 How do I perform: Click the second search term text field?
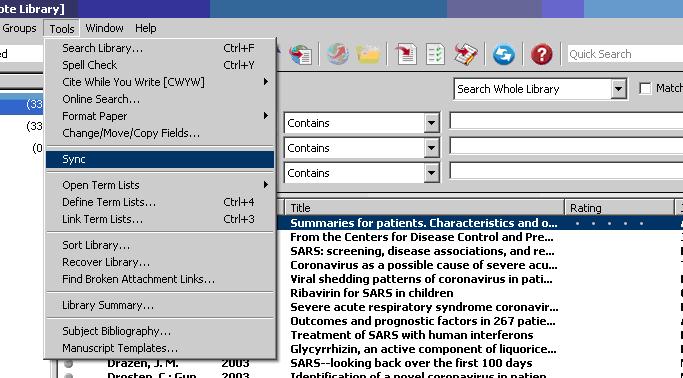tap(566, 145)
